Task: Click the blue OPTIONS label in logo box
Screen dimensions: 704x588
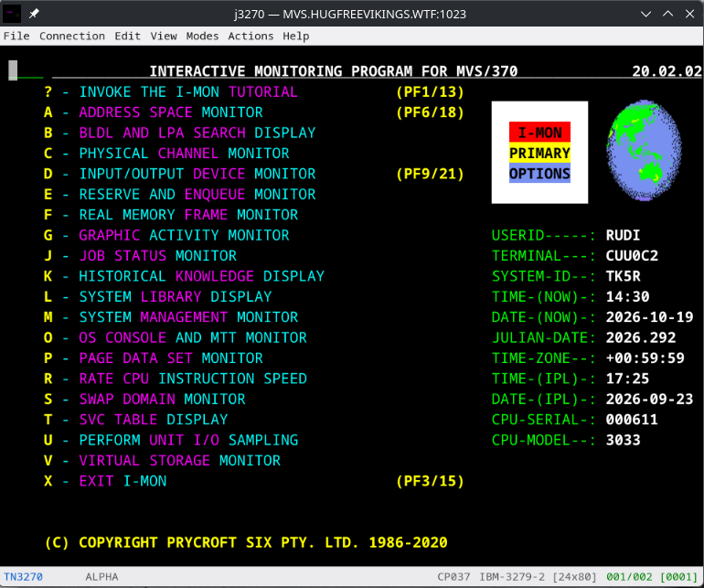Action: point(539,174)
